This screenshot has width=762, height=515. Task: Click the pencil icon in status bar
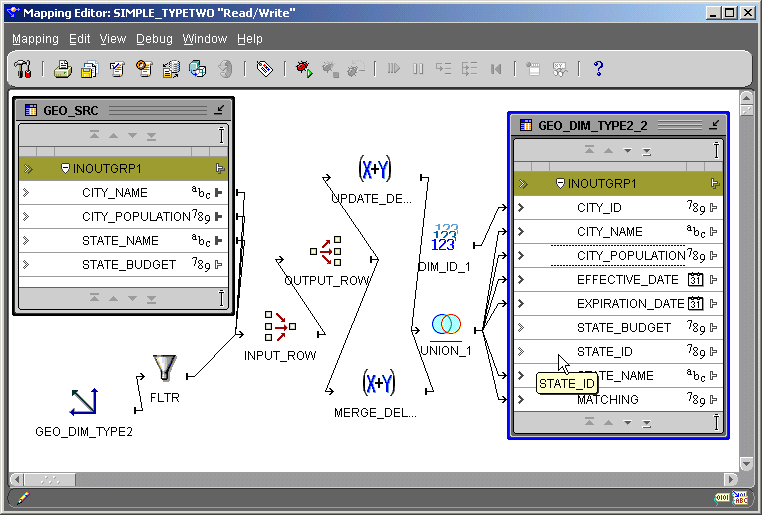click(x=23, y=498)
